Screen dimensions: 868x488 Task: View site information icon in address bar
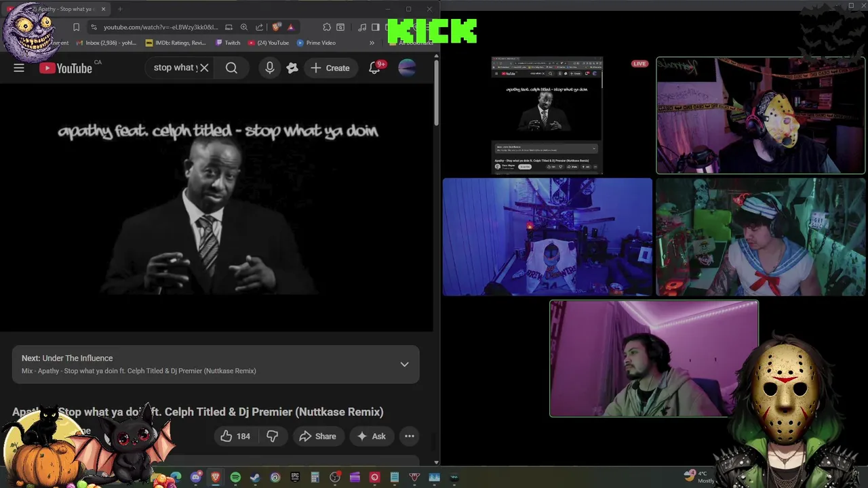pos(94,27)
